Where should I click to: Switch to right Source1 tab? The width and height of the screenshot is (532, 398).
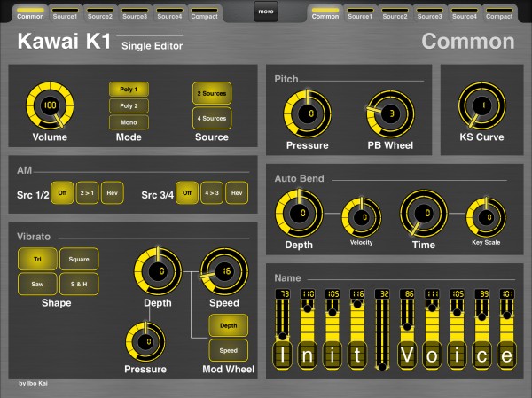pyautogui.click(x=360, y=13)
